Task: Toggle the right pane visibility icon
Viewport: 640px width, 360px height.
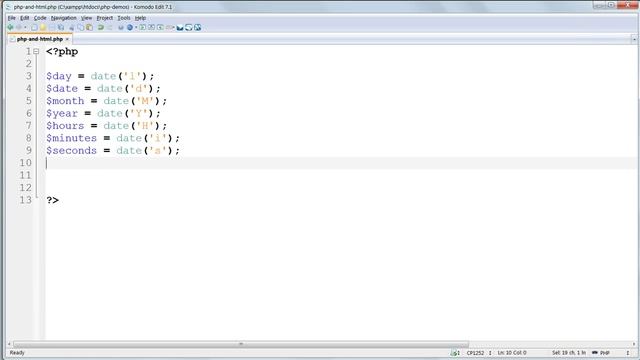Action: (x=160, y=27)
